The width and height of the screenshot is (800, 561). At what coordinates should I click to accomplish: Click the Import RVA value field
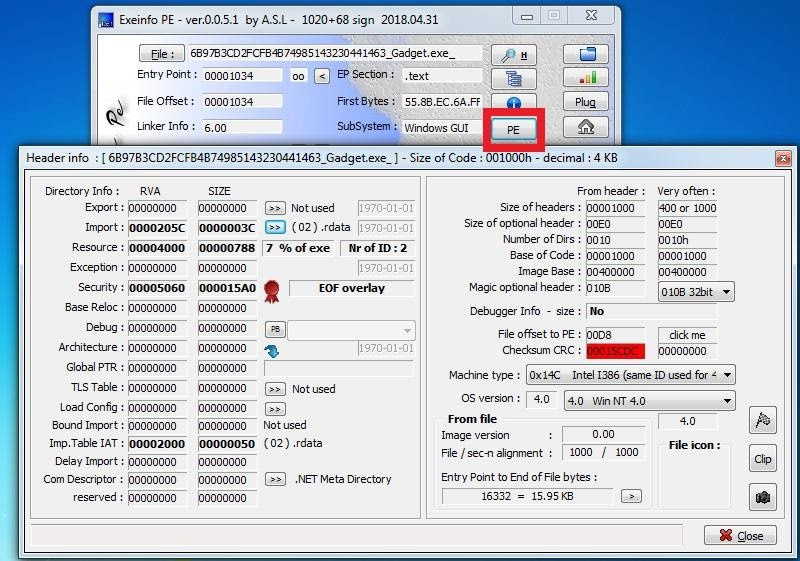(x=157, y=228)
